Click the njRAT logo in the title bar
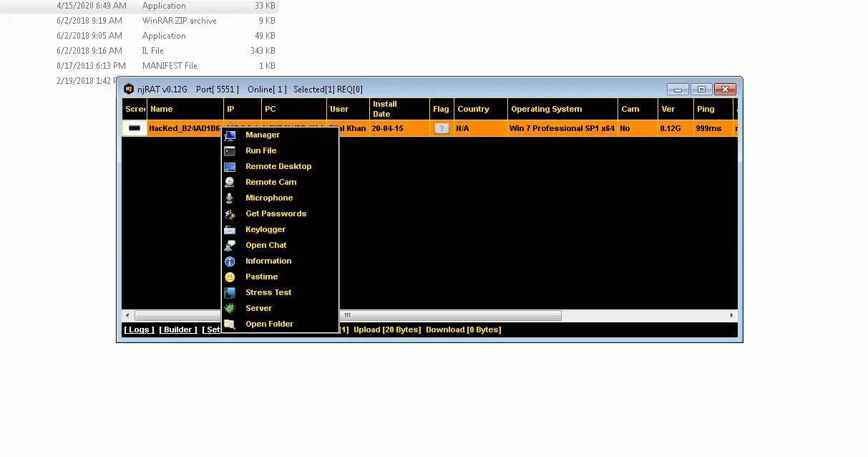 [x=129, y=90]
